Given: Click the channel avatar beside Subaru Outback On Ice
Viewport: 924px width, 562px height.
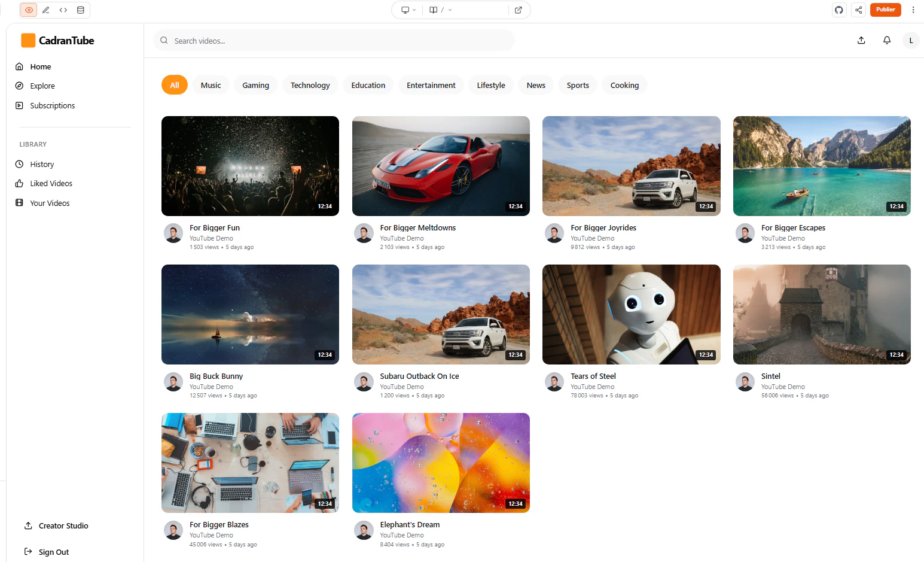Looking at the screenshot, I should point(364,382).
